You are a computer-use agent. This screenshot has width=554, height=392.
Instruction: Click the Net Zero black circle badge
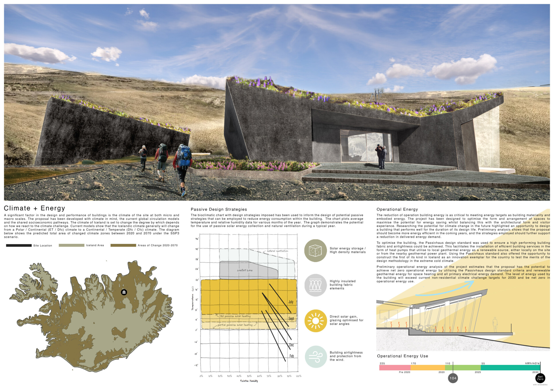coord(540,378)
